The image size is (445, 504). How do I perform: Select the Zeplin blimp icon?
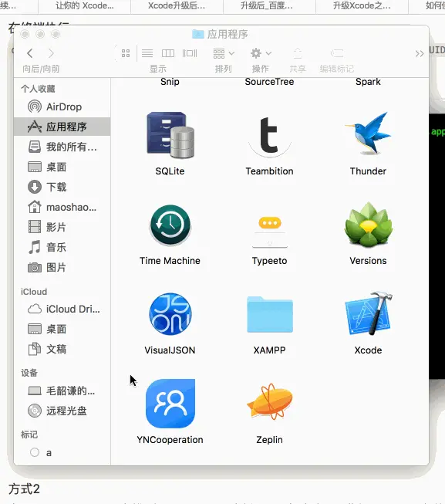270,402
